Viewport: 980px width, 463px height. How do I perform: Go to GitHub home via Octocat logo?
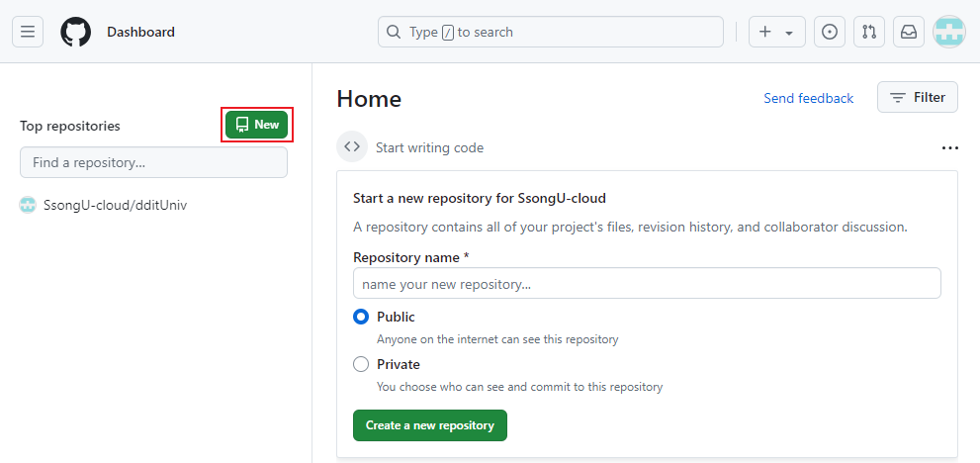(x=75, y=32)
